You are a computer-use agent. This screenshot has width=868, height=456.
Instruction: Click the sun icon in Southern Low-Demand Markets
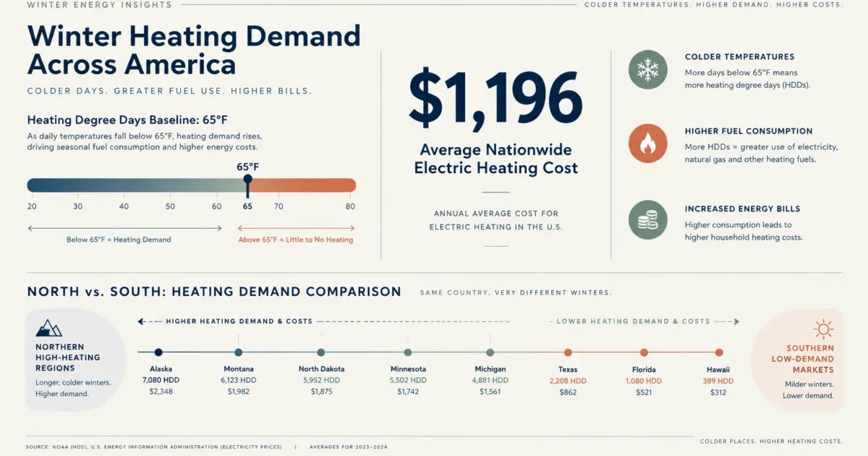click(x=823, y=329)
